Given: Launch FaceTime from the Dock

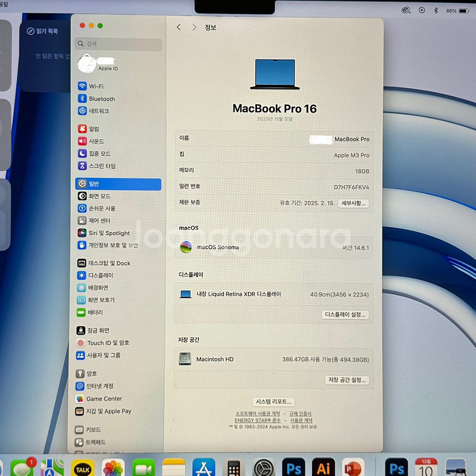Looking at the screenshot, I should tap(143, 468).
